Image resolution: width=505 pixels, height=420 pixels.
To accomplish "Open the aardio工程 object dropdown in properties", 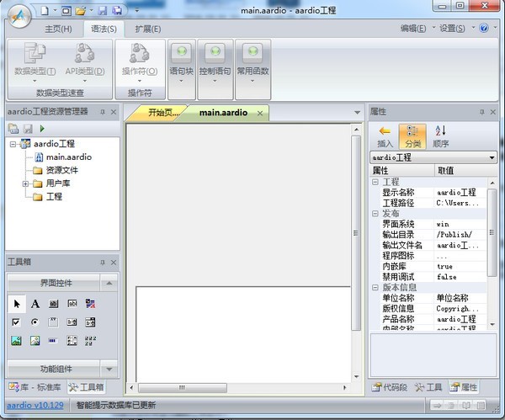I will coord(492,157).
